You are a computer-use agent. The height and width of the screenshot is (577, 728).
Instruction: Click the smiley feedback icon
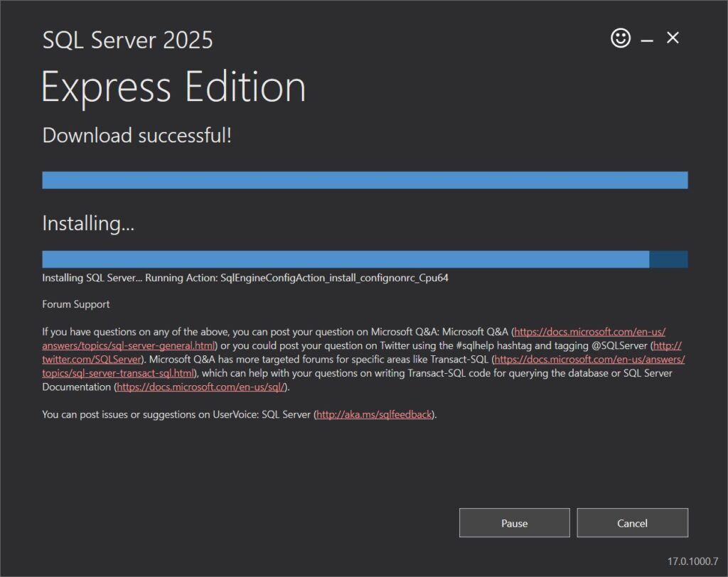(x=620, y=38)
